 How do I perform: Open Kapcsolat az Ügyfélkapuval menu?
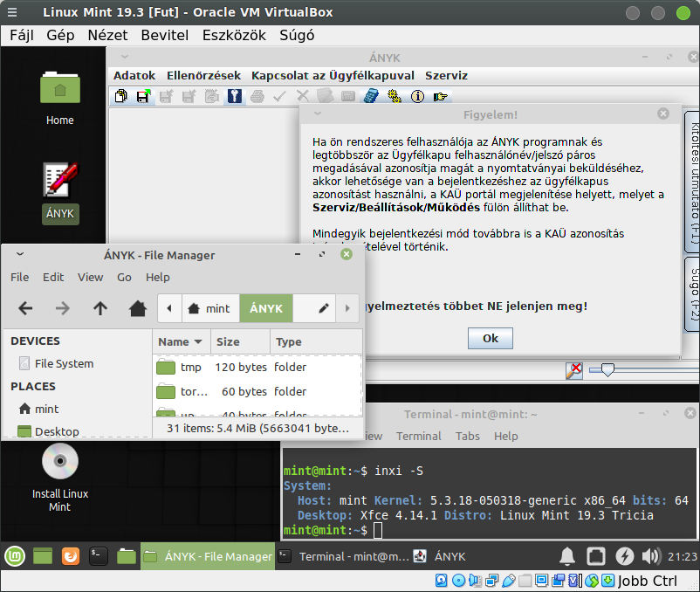pos(333,76)
